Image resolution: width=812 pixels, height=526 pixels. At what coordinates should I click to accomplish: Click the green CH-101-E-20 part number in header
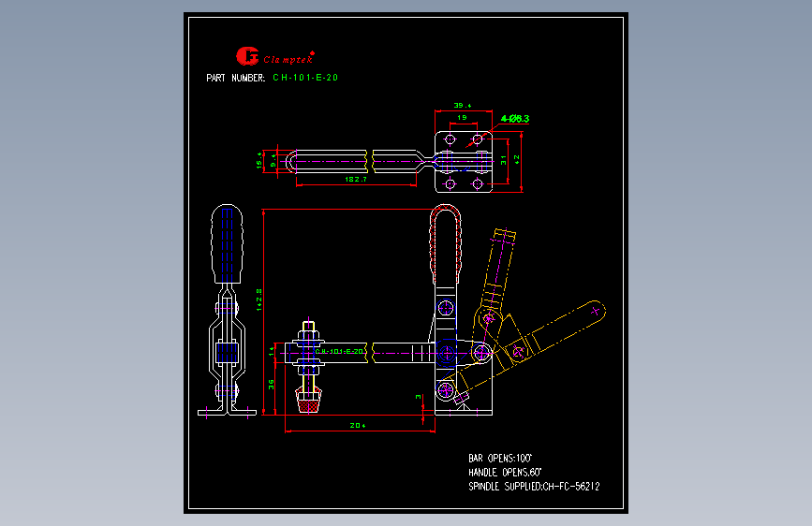click(305, 78)
